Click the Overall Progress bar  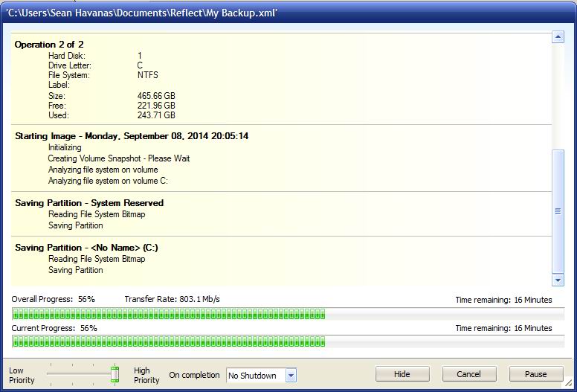[288, 315]
